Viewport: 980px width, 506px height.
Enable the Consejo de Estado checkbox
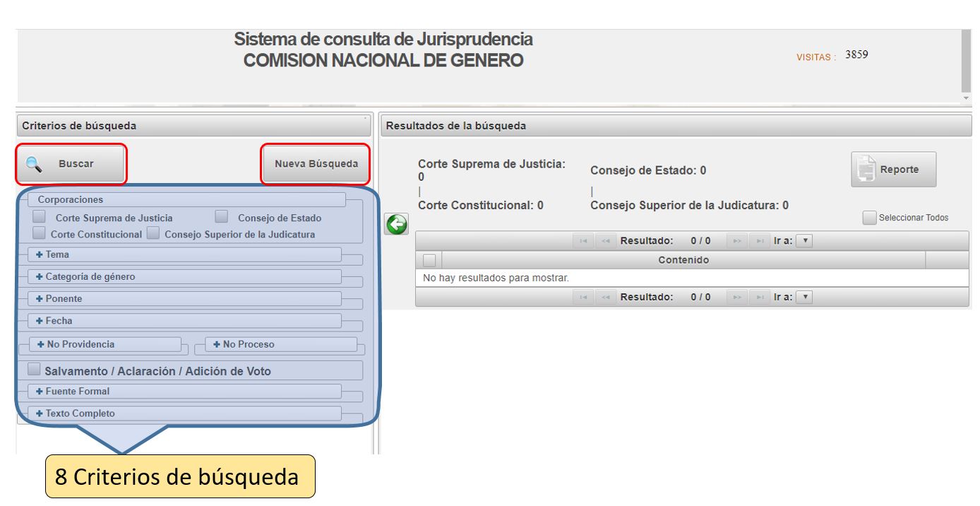pyautogui.click(x=222, y=217)
